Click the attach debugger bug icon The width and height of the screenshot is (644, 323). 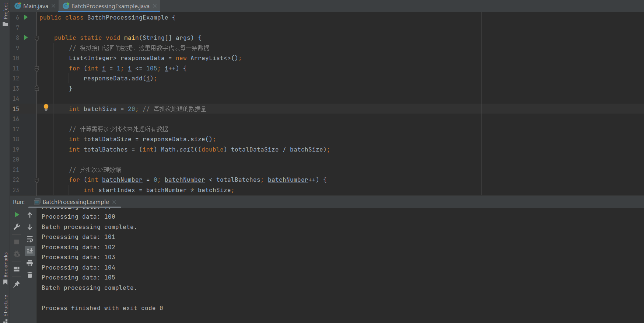17,254
